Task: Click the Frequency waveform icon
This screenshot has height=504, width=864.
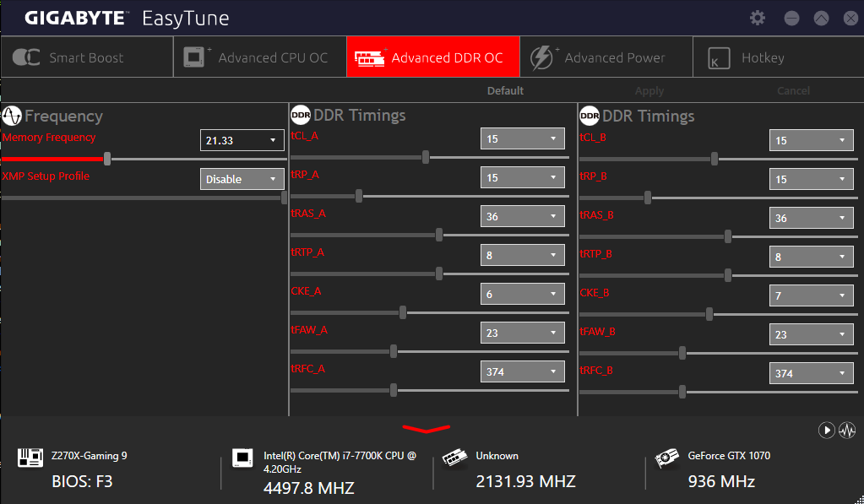Action: click(12, 116)
